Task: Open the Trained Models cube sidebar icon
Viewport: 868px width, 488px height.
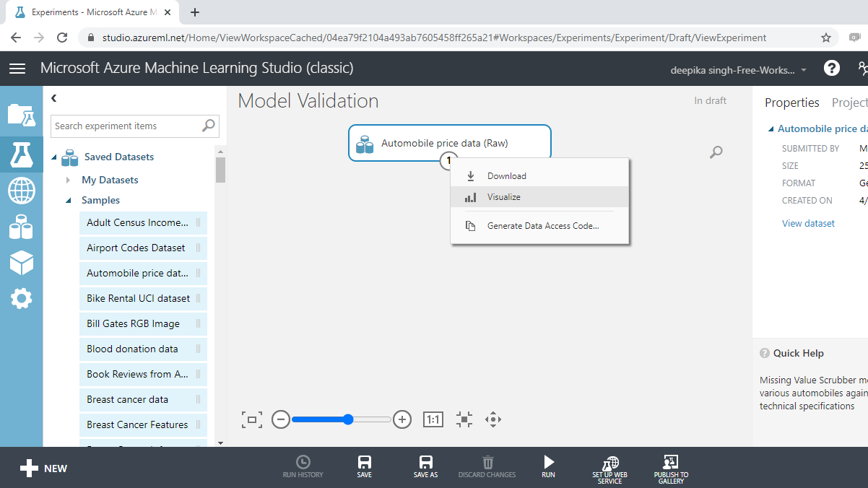Action: click(x=21, y=263)
